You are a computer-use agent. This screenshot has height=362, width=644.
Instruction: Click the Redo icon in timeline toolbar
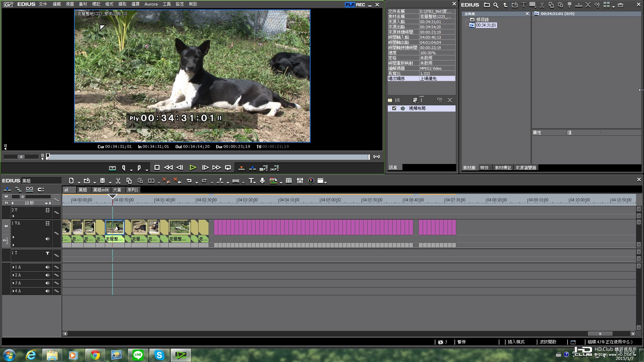tap(204, 181)
